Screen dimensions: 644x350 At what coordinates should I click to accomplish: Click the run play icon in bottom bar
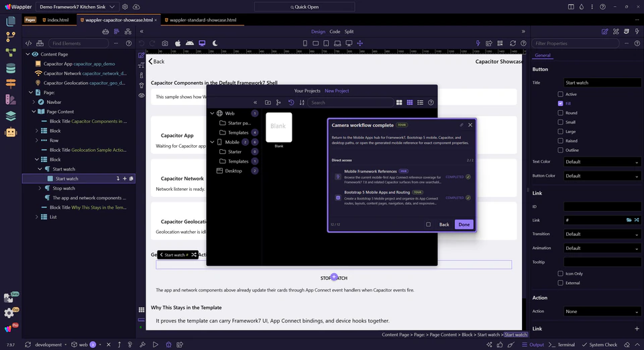pyautogui.click(x=155, y=345)
